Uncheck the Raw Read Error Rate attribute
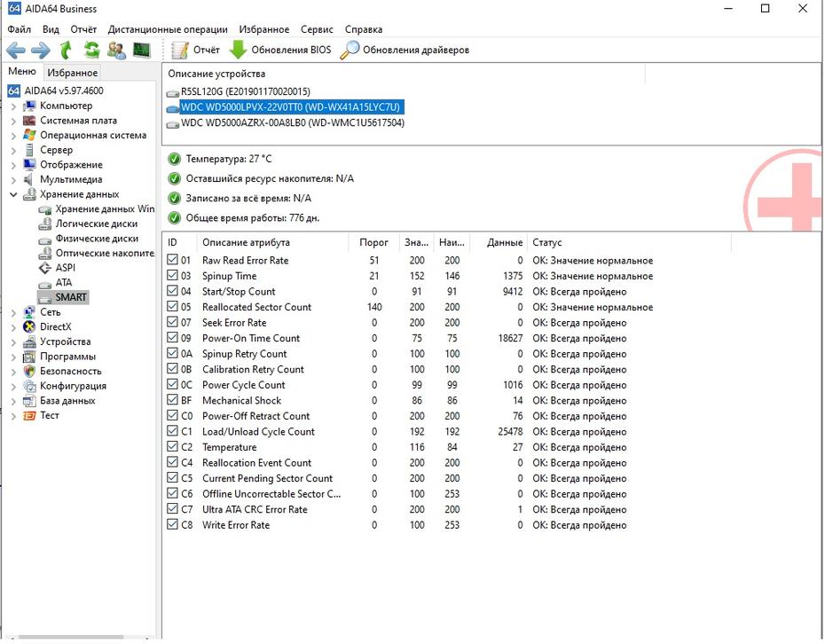Screen dimensions: 825x644 point(172,260)
